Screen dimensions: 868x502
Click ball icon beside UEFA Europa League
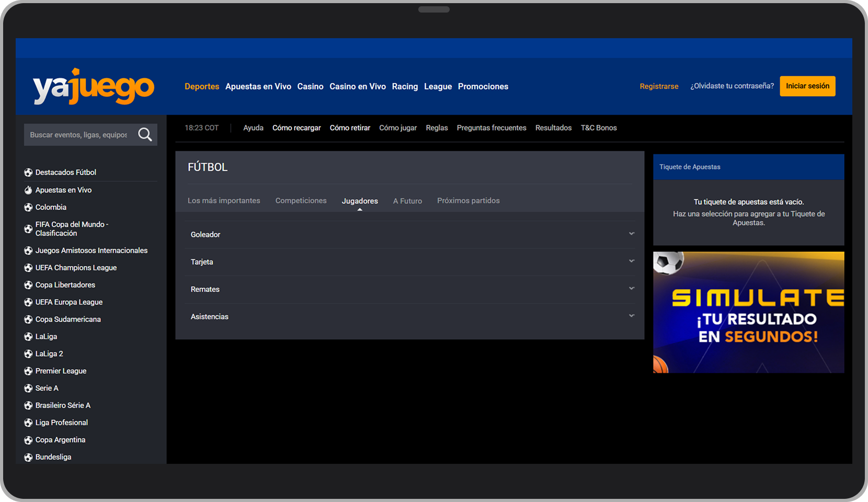tap(28, 303)
